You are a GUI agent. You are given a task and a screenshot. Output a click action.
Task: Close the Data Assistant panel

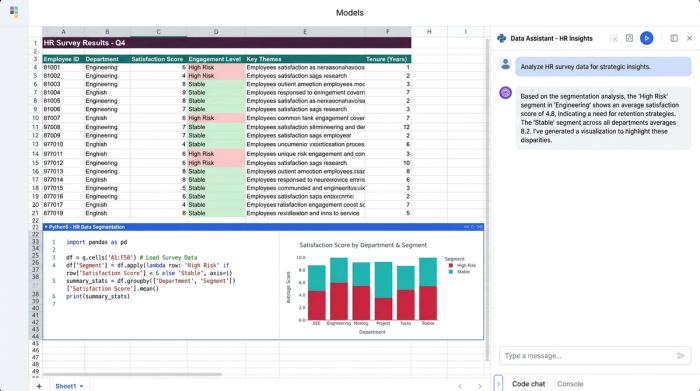pyautogui.click(x=689, y=38)
